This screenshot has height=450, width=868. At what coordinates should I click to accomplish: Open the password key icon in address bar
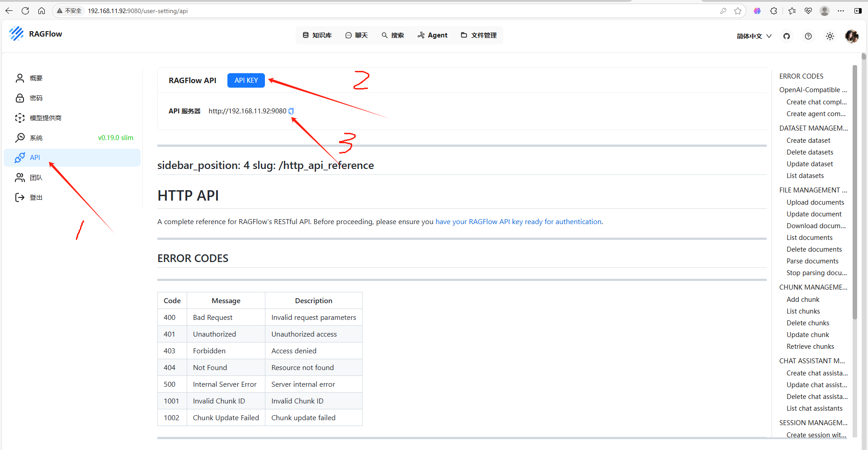tap(723, 11)
